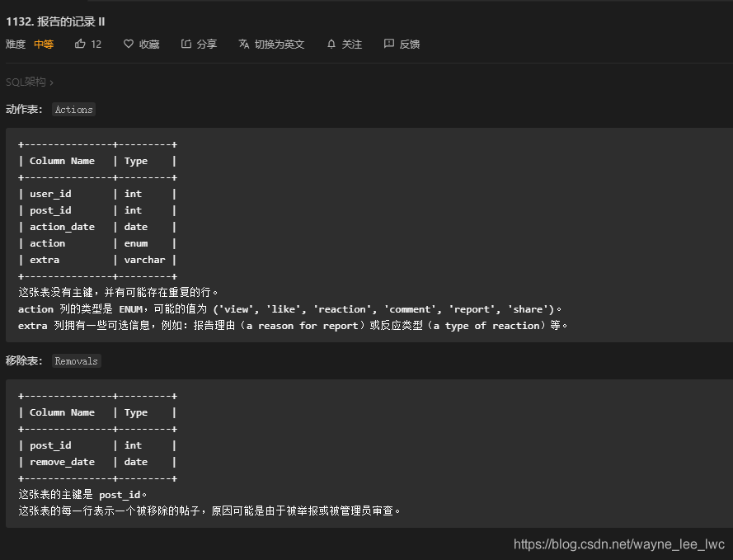This screenshot has height=560, width=733.
Task: Select the Removals table name tag
Action: [76, 361]
